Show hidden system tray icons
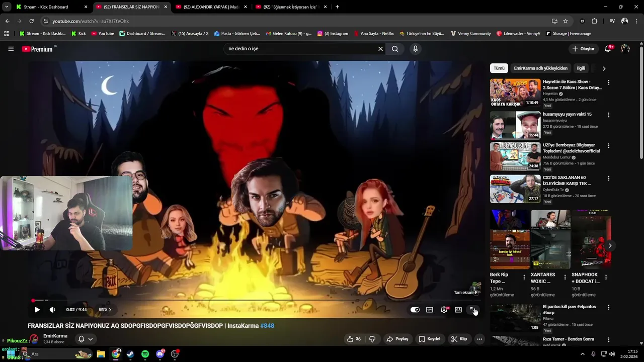Image resolution: width=644 pixels, height=362 pixels. pyautogui.click(x=583, y=354)
